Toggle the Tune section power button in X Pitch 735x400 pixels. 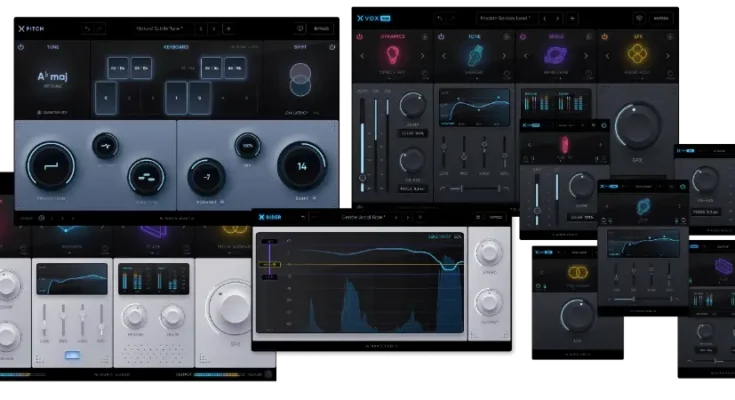(21, 47)
